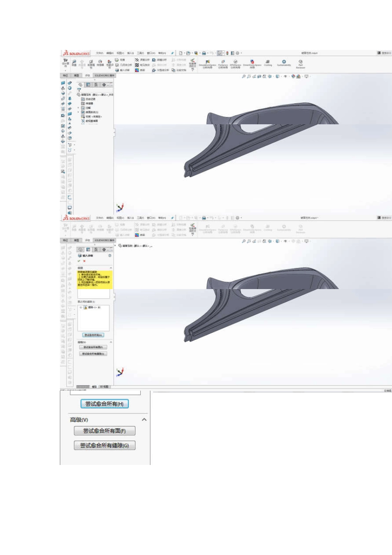The image size is (392, 555).
Task: Open the 插入 menu in the upper screenshot
Action: pos(130,53)
